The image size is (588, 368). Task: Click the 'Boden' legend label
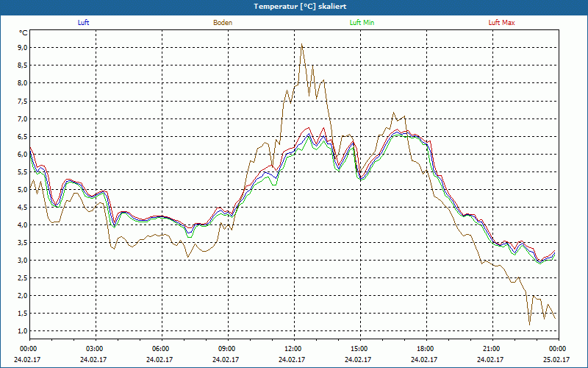point(223,23)
